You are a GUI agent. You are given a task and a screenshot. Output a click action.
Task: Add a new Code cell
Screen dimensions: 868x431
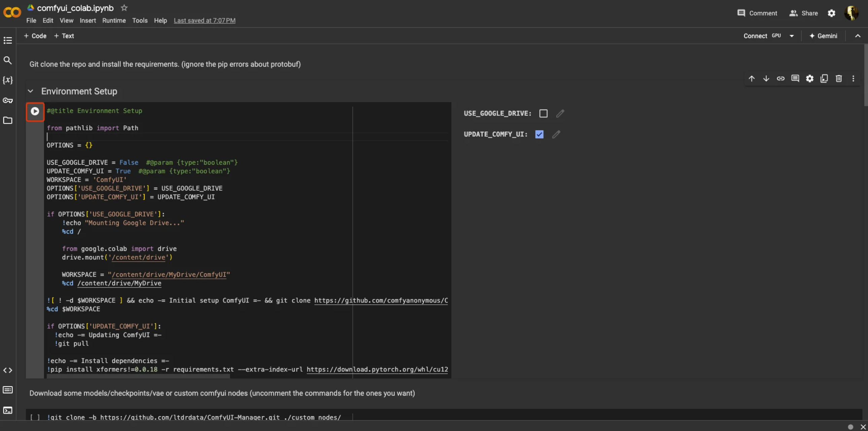point(35,36)
